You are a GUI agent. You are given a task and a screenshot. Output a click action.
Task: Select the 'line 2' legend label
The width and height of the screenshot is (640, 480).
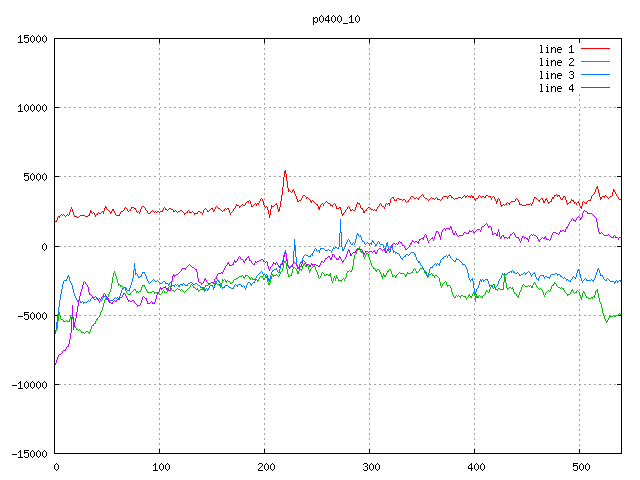[556, 62]
